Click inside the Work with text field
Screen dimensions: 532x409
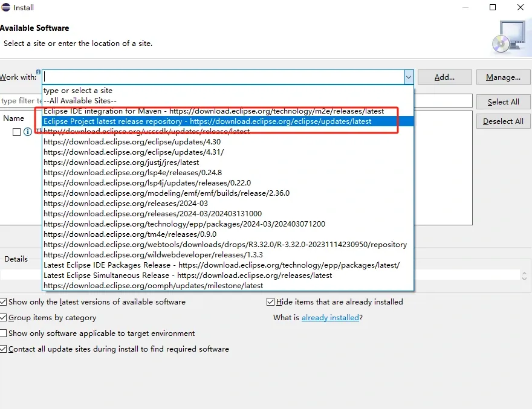(x=223, y=77)
